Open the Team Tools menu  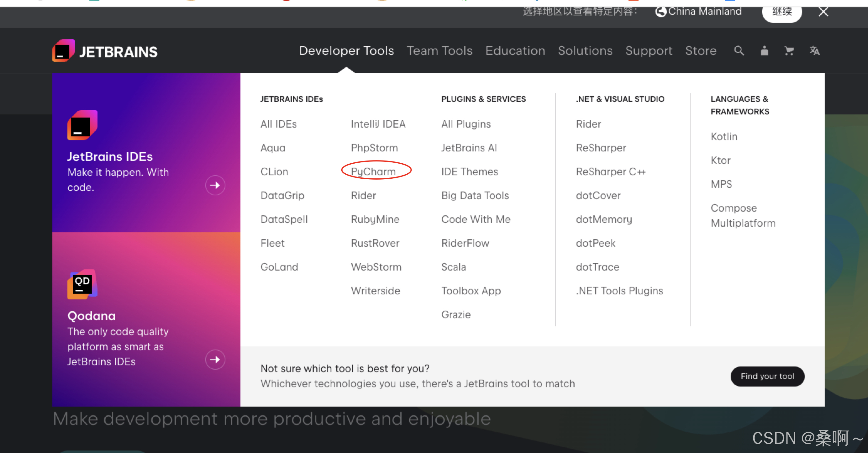tap(439, 50)
